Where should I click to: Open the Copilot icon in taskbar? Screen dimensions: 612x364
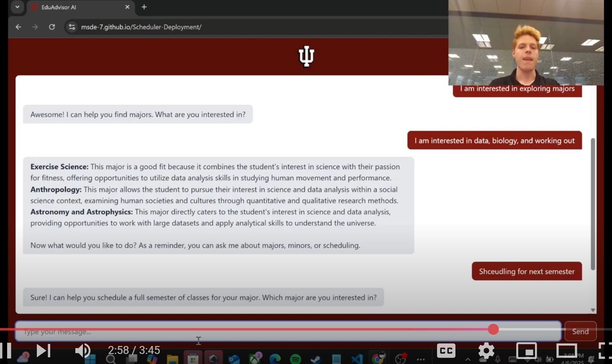152,359
